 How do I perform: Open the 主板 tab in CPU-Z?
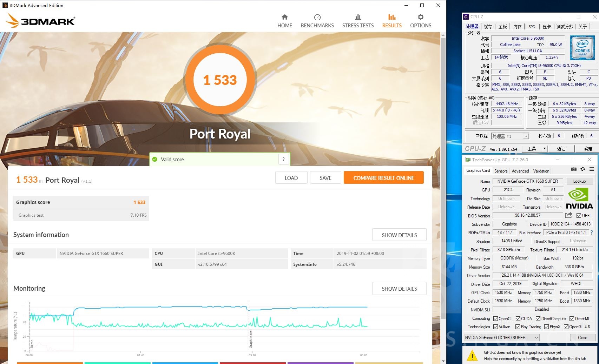(x=502, y=27)
